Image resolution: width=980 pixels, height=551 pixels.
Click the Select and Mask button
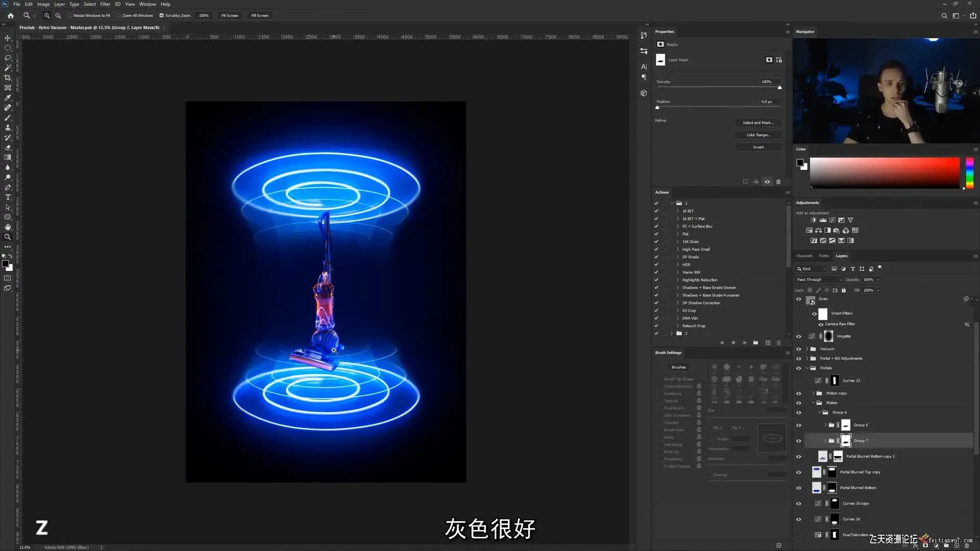click(758, 123)
